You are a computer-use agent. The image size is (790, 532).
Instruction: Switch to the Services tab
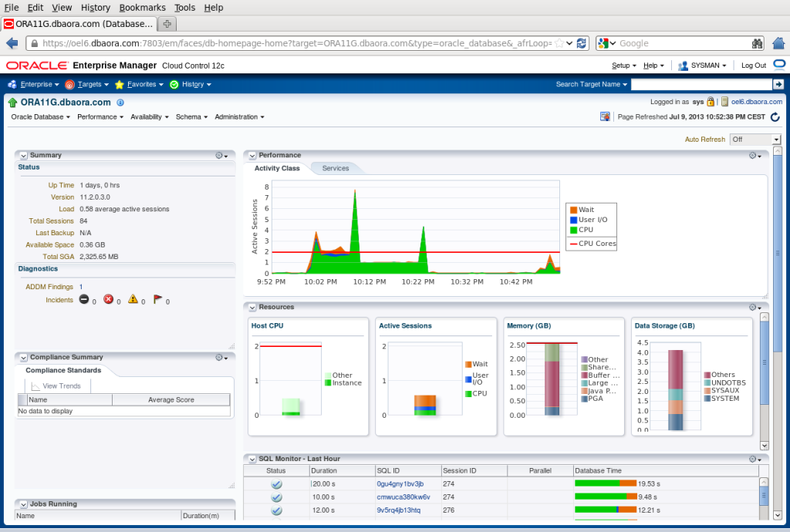[x=336, y=168]
